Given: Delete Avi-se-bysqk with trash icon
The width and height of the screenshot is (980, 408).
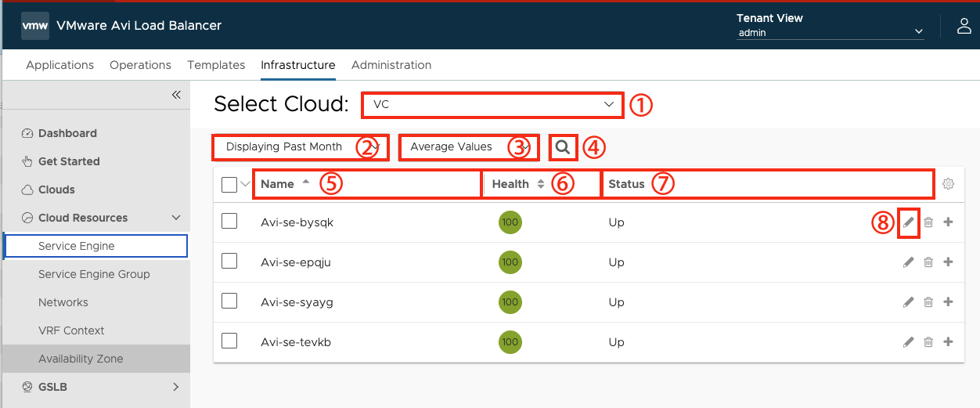Looking at the screenshot, I should click(x=928, y=222).
